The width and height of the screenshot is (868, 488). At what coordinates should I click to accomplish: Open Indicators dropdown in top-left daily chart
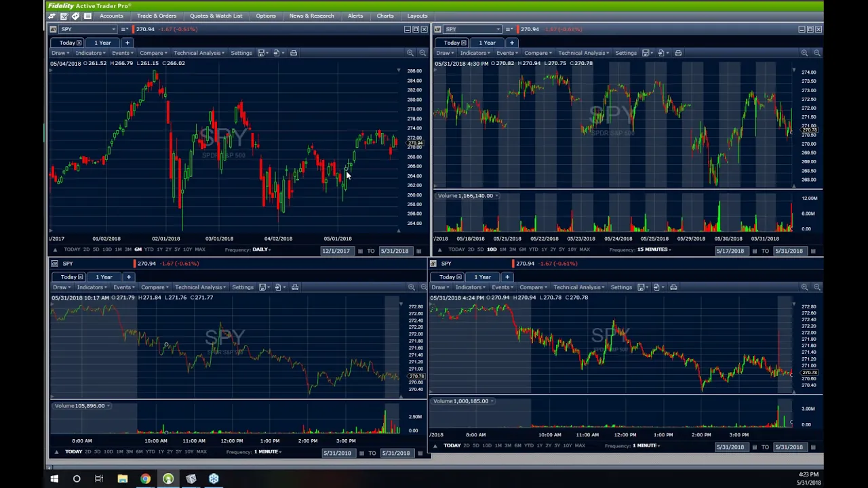click(90, 53)
